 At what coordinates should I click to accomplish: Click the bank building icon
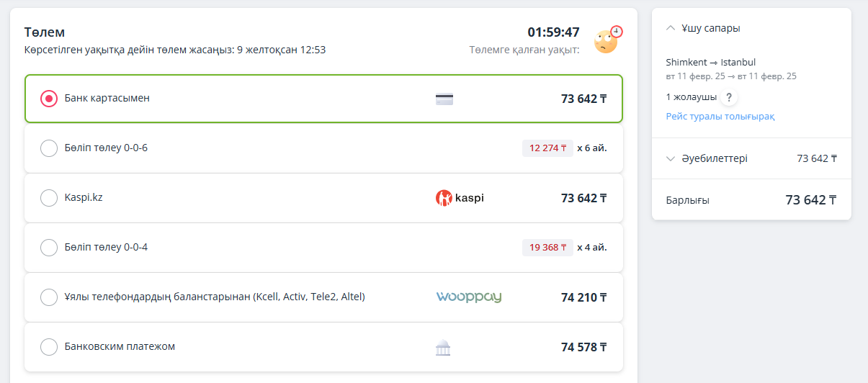coord(443,348)
